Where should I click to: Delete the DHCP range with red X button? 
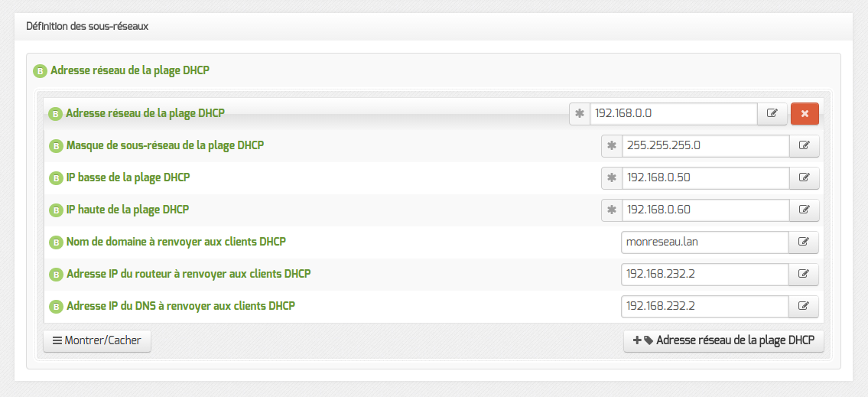coord(805,113)
